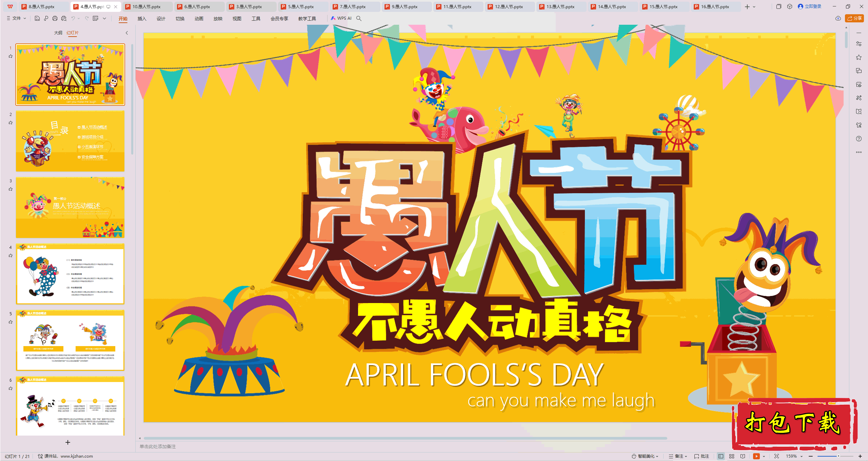Open the multi-window view icon in title bar
This screenshot has width=868, height=461.
779,6
